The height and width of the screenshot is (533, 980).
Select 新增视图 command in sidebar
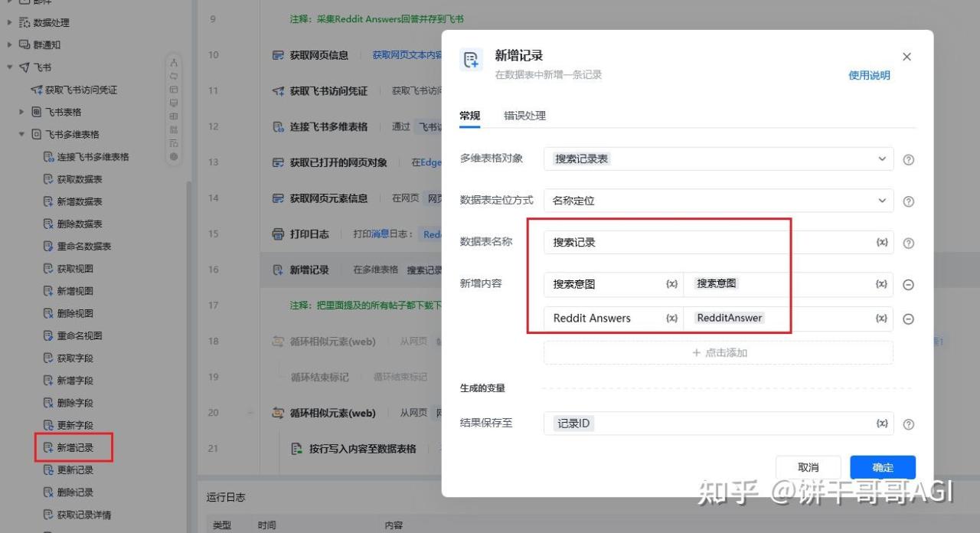pyautogui.click(x=68, y=291)
